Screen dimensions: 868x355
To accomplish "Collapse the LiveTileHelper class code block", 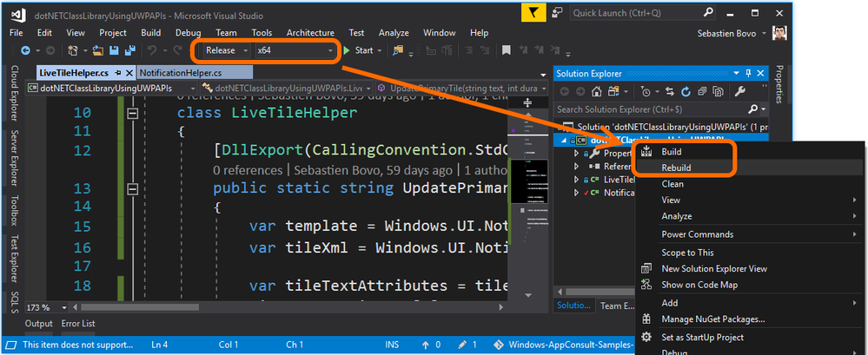I will [x=132, y=114].
